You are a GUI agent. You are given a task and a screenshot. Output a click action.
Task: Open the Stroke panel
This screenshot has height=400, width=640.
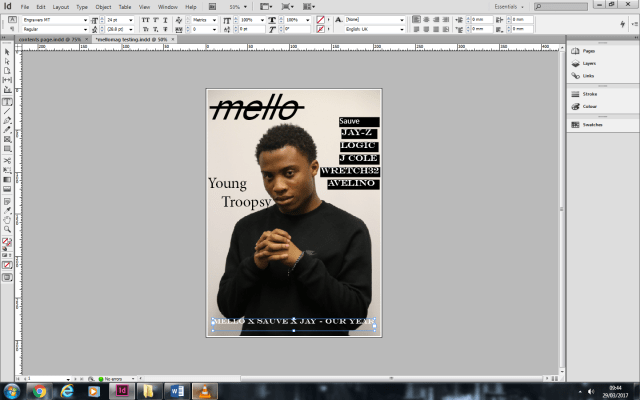(589, 94)
